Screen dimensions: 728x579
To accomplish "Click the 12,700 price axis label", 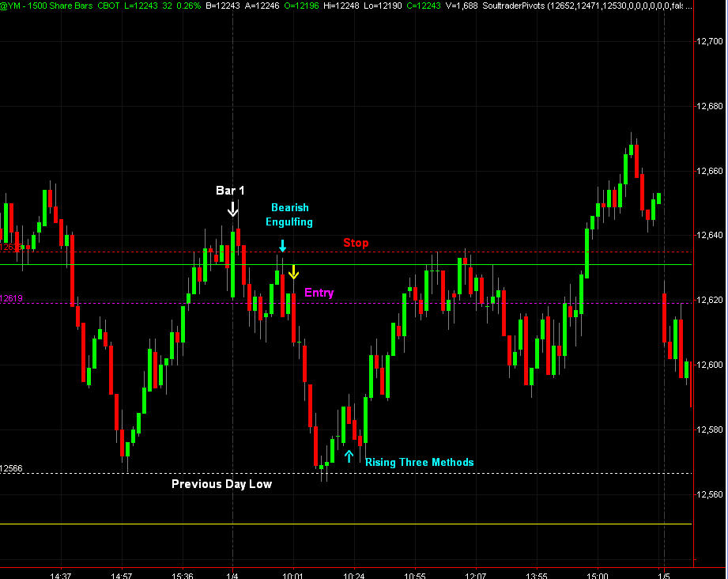I will (x=710, y=41).
